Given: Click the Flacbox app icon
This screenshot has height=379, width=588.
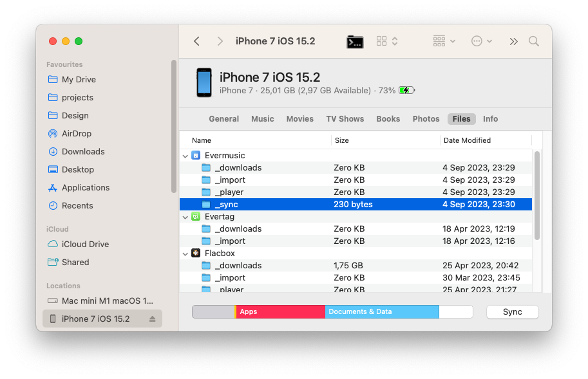Looking at the screenshot, I should [x=195, y=253].
